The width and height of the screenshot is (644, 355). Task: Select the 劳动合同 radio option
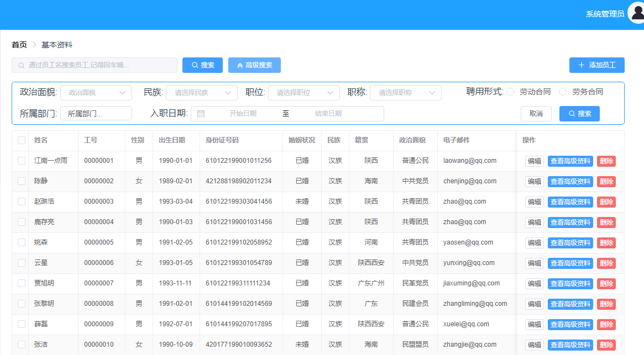[510, 92]
